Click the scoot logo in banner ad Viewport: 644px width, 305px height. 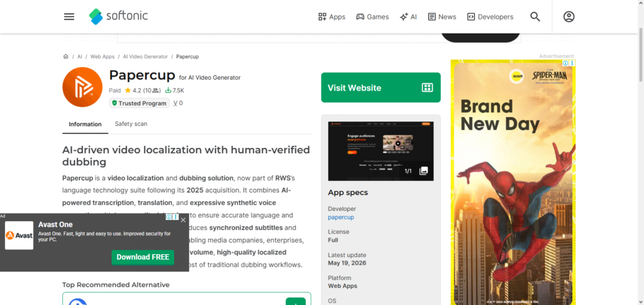point(516,76)
